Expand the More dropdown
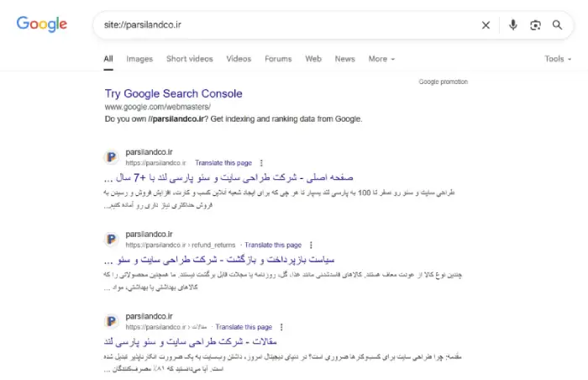This screenshot has height=380, width=588. click(x=381, y=59)
